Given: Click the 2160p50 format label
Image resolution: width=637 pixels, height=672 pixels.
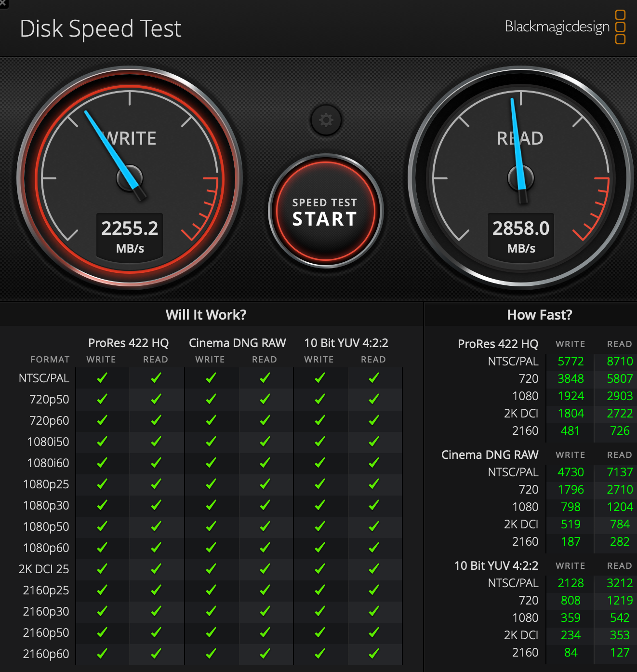Looking at the screenshot, I should [46, 633].
